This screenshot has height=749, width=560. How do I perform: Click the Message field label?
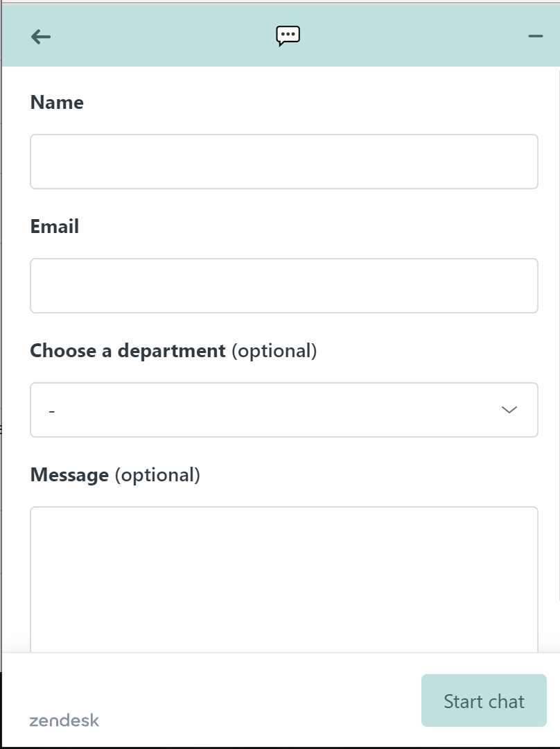point(69,475)
